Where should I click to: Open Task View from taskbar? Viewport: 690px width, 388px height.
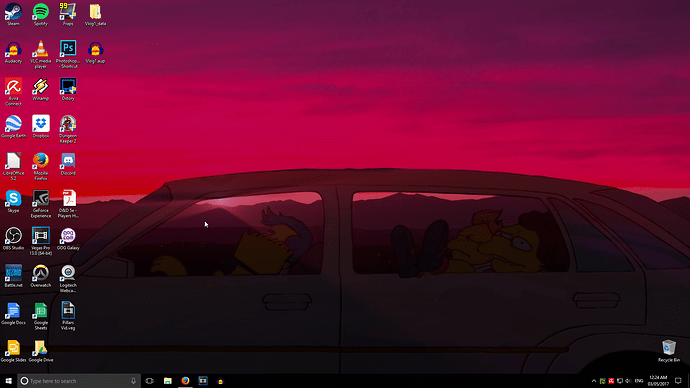click(x=150, y=381)
